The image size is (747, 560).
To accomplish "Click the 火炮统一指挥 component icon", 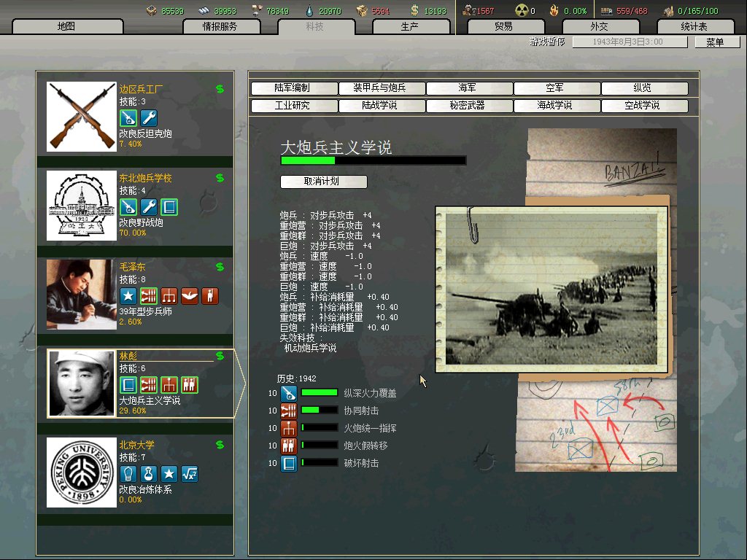I will pyautogui.click(x=289, y=428).
